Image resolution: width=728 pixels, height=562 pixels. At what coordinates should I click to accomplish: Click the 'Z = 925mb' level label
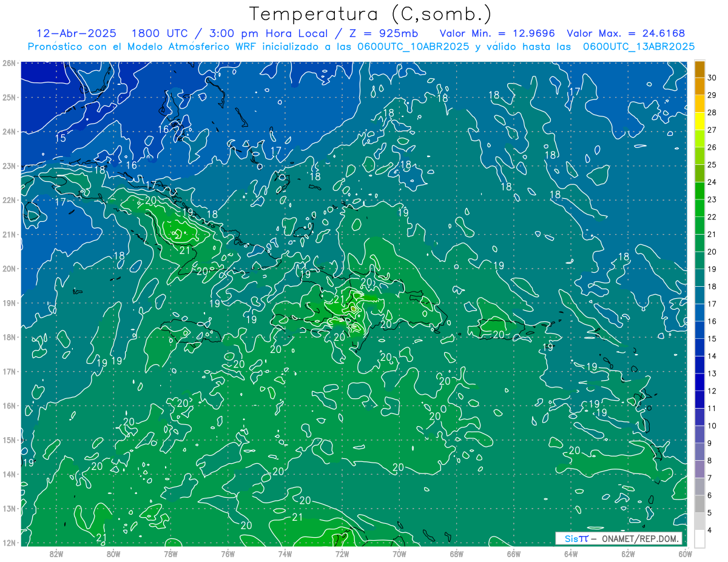point(385,33)
